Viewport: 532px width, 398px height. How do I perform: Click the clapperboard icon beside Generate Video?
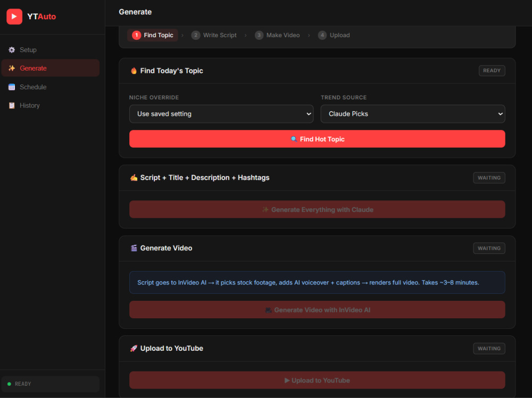(x=134, y=248)
